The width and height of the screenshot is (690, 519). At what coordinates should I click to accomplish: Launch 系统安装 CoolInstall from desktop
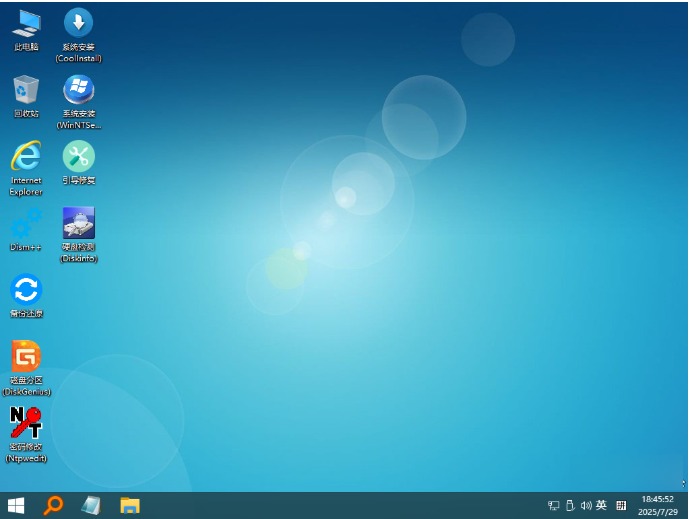[78, 36]
